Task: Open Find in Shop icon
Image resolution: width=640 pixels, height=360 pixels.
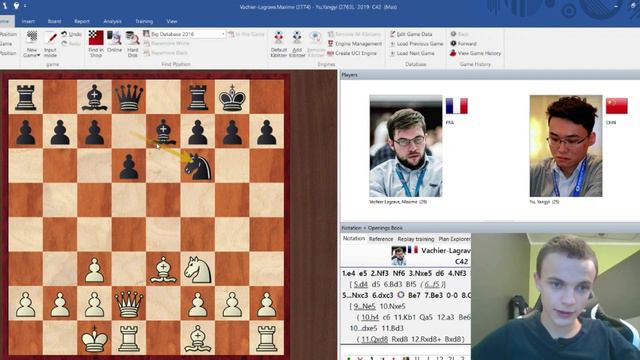Action: pyautogui.click(x=96, y=38)
